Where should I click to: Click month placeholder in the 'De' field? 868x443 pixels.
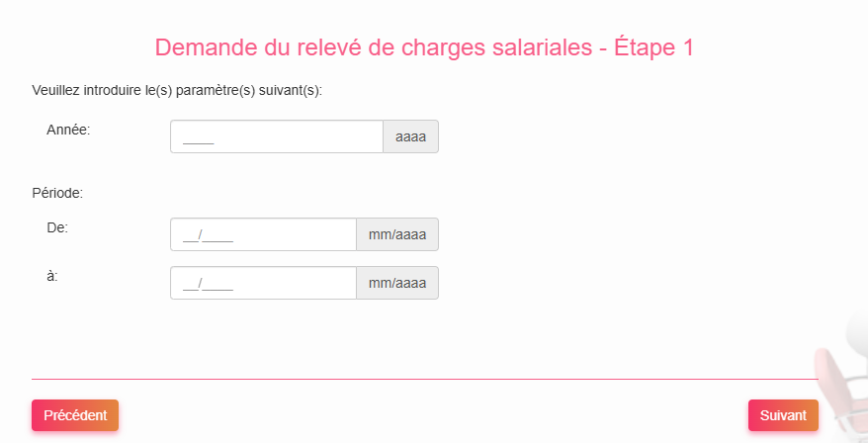click(190, 235)
